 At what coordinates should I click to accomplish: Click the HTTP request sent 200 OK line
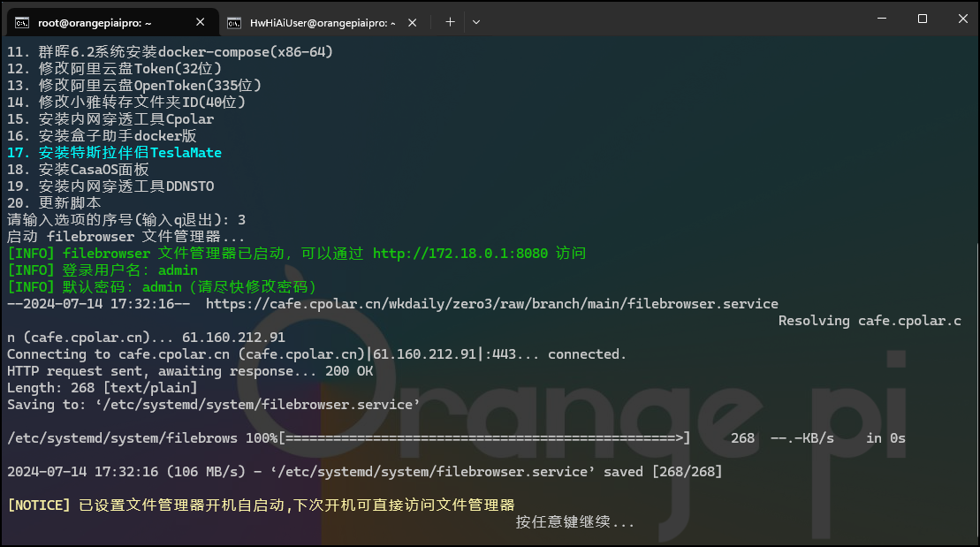[x=190, y=371]
